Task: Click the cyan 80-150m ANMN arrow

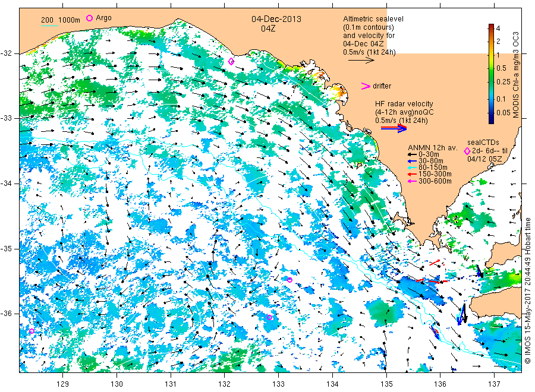Action: [412, 167]
